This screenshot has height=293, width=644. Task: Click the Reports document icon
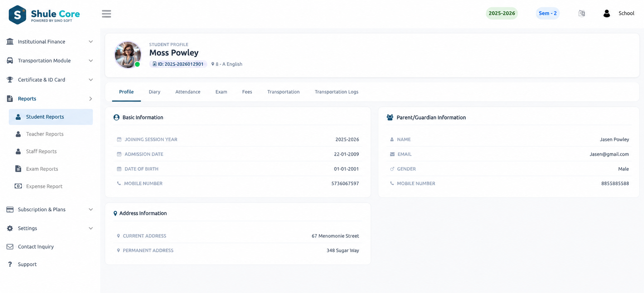(x=10, y=99)
